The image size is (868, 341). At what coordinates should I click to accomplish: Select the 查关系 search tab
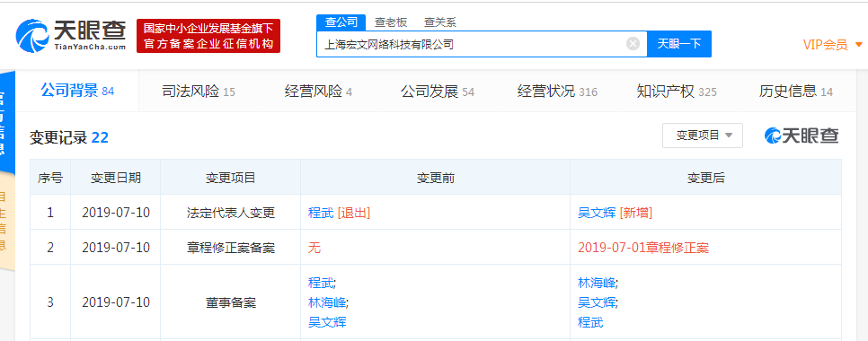(x=440, y=22)
